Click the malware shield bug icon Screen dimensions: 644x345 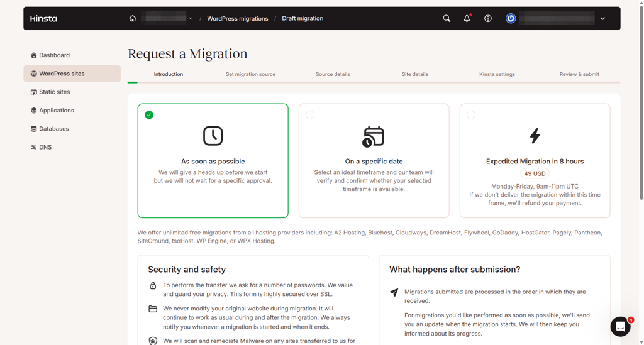click(x=153, y=341)
